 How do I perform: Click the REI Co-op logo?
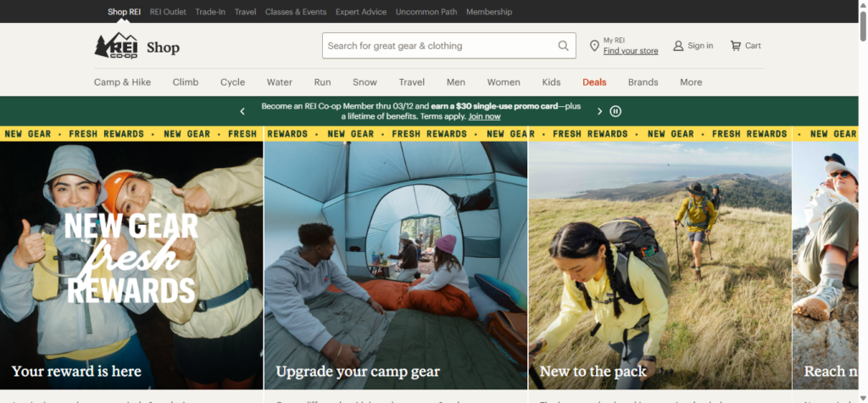[115, 46]
